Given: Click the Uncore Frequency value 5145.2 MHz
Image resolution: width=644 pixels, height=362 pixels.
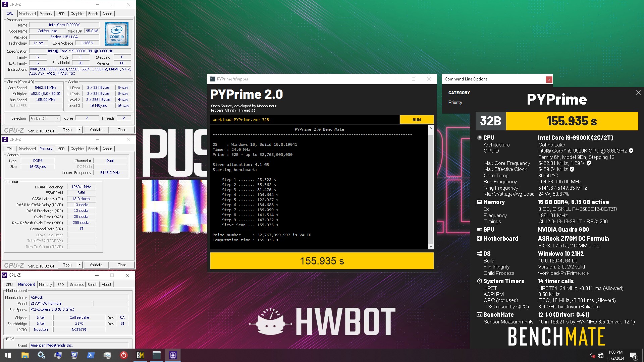Looking at the screenshot, I should [x=110, y=173].
